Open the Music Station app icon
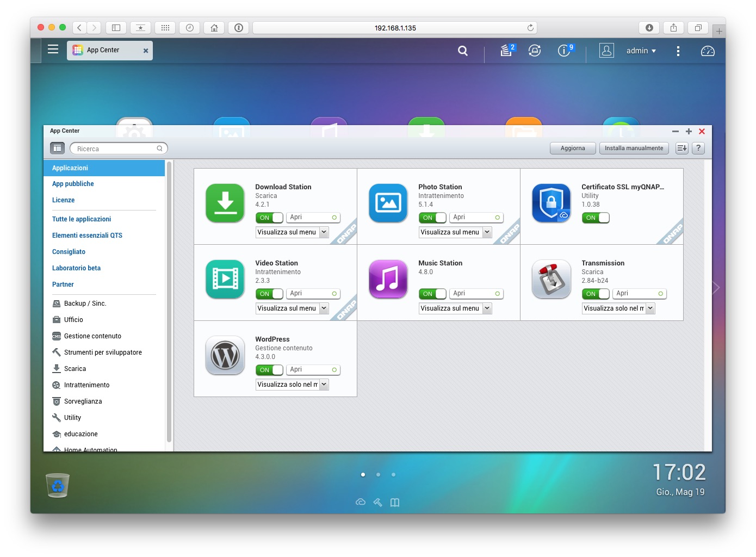756x557 pixels. [x=388, y=280]
